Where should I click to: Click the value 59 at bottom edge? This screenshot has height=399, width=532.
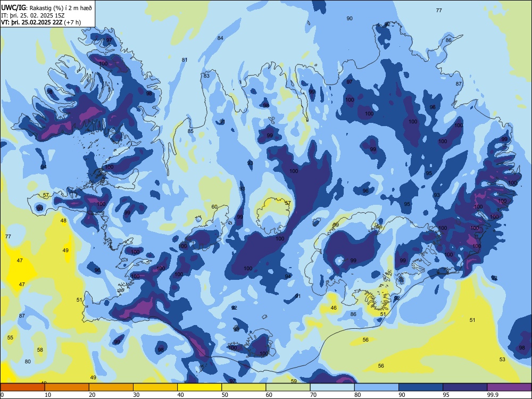click(x=294, y=381)
